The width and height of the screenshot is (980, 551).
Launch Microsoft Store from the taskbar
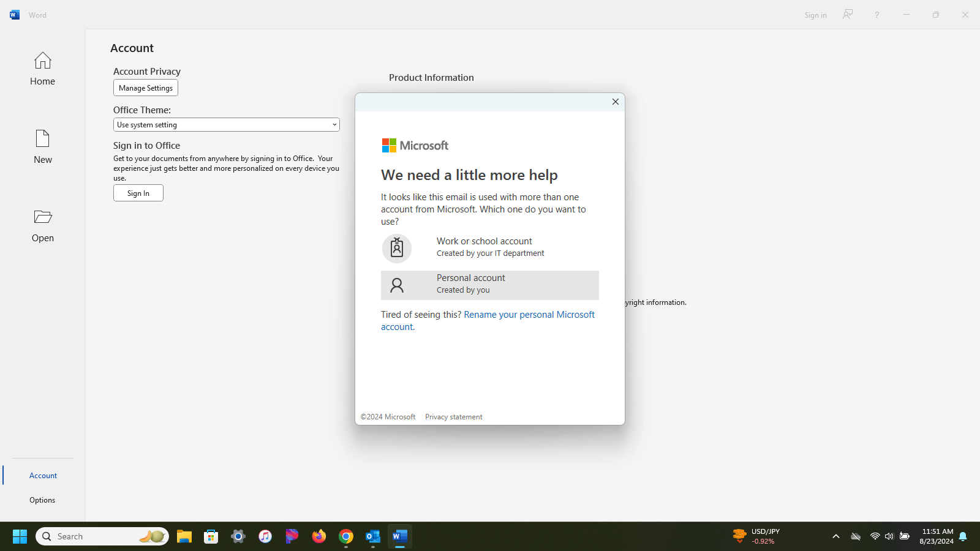point(211,536)
